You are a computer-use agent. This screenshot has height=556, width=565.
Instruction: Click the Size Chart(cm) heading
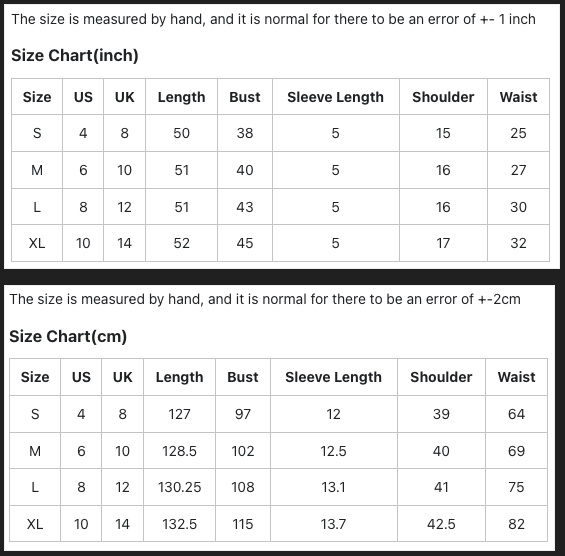[x=68, y=336]
